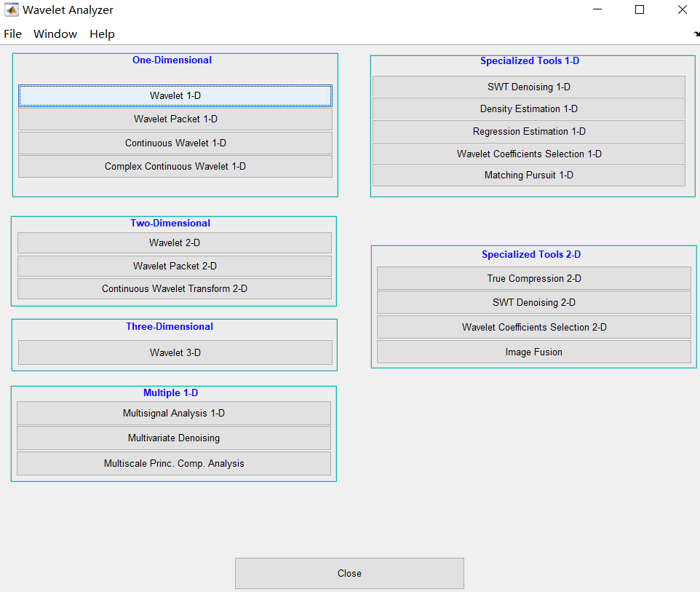The height and width of the screenshot is (592, 700).
Task: Open Complex Continuous Wavelet 1-D
Action: coord(175,166)
